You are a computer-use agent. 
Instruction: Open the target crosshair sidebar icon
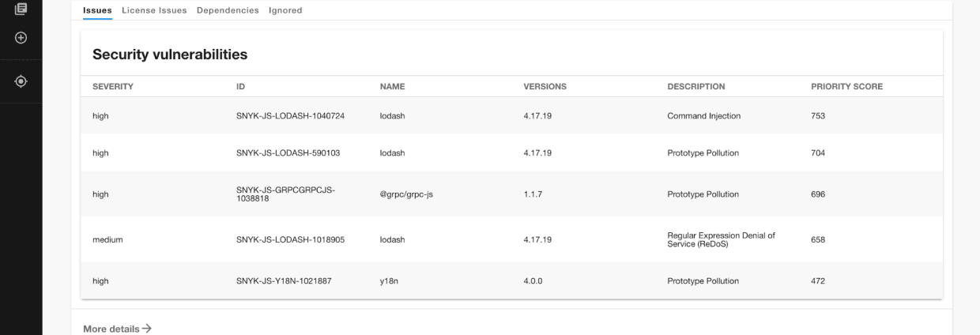21,81
